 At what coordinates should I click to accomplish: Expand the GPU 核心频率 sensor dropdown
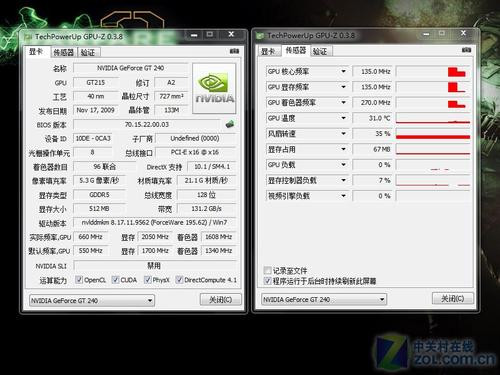(343, 71)
